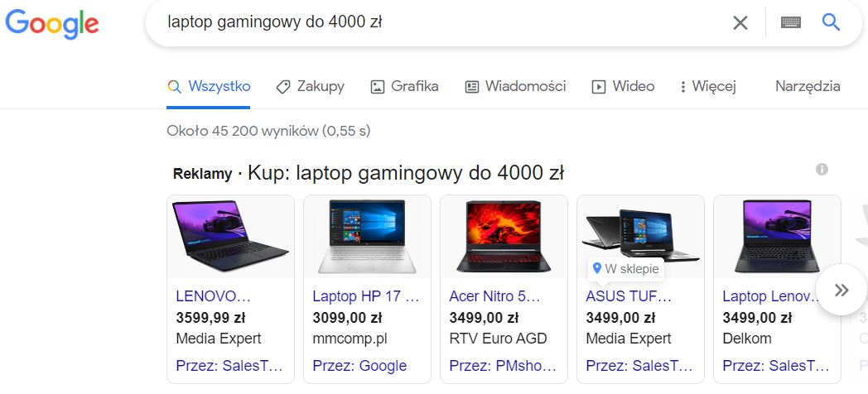Open the on-screen keyboard icon

coord(790,22)
